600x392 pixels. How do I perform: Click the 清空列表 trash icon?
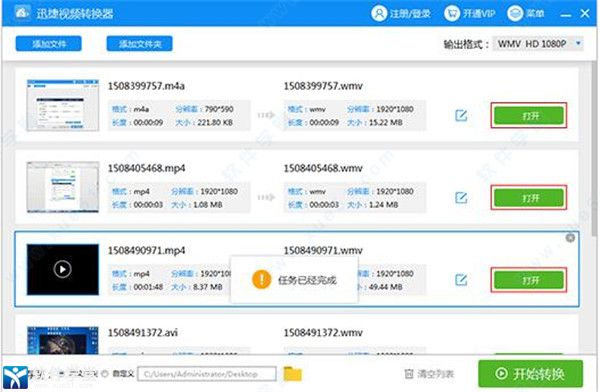pos(409,374)
